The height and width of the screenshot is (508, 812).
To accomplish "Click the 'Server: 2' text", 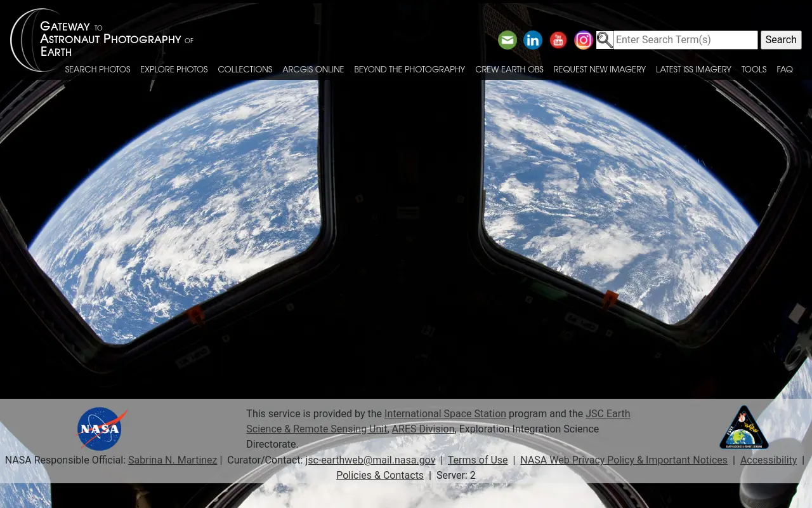I will point(456,476).
